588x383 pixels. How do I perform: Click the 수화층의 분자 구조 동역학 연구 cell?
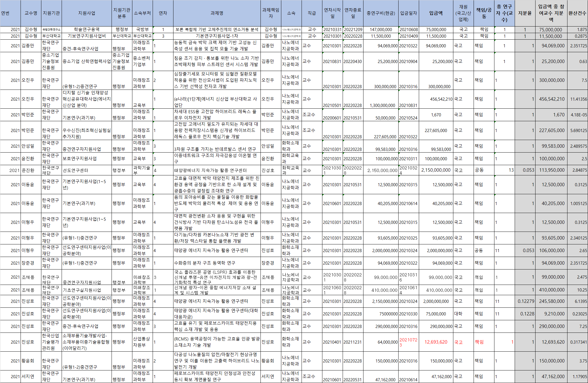click(x=205, y=263)
